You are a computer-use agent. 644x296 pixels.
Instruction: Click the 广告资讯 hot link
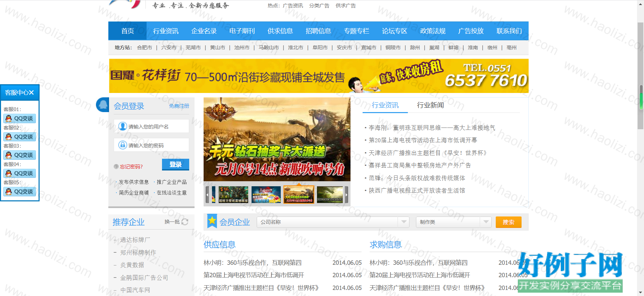tap(293, 6)
